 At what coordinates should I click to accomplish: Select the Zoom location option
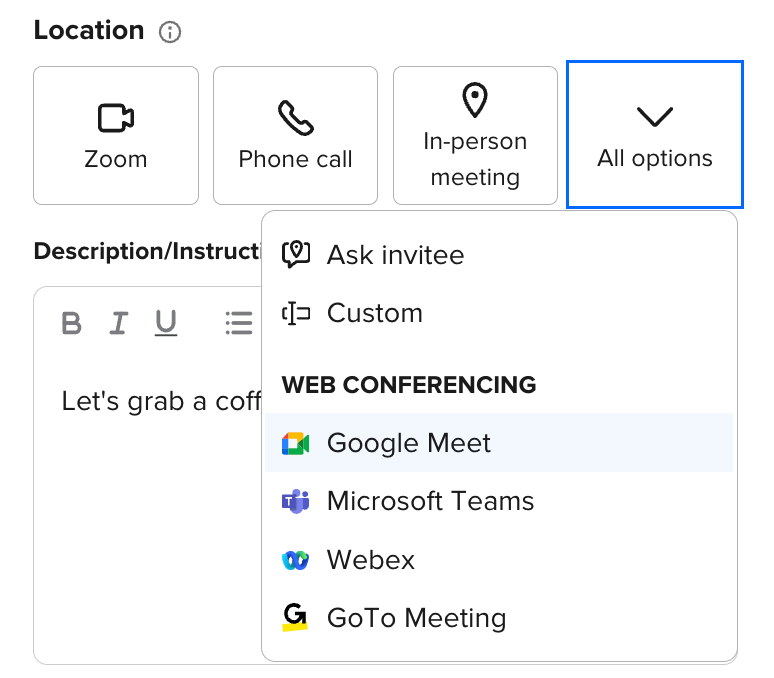(116, 136)
